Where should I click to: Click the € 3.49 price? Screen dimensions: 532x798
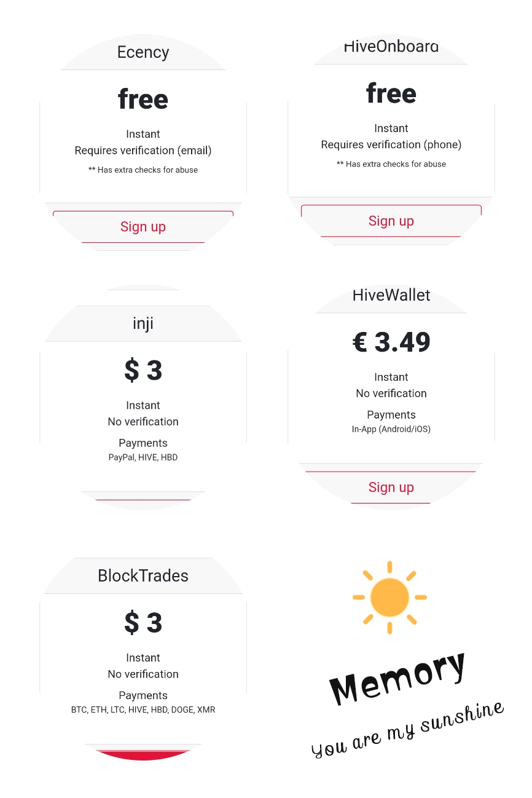click(391, 342)
